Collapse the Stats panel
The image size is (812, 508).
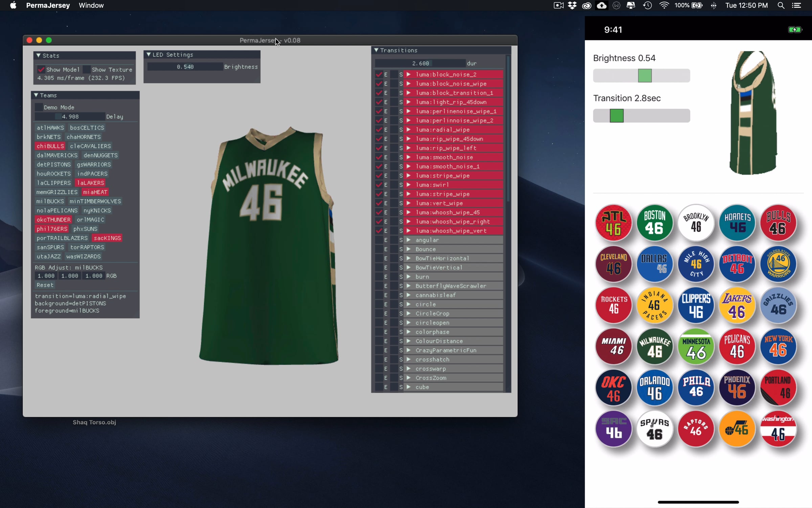(x=38, y=55)
